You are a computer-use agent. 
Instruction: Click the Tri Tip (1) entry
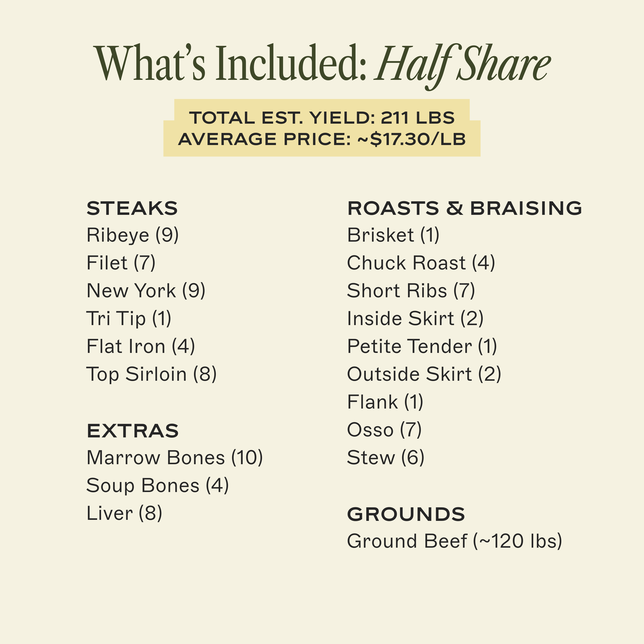[129, 318]
